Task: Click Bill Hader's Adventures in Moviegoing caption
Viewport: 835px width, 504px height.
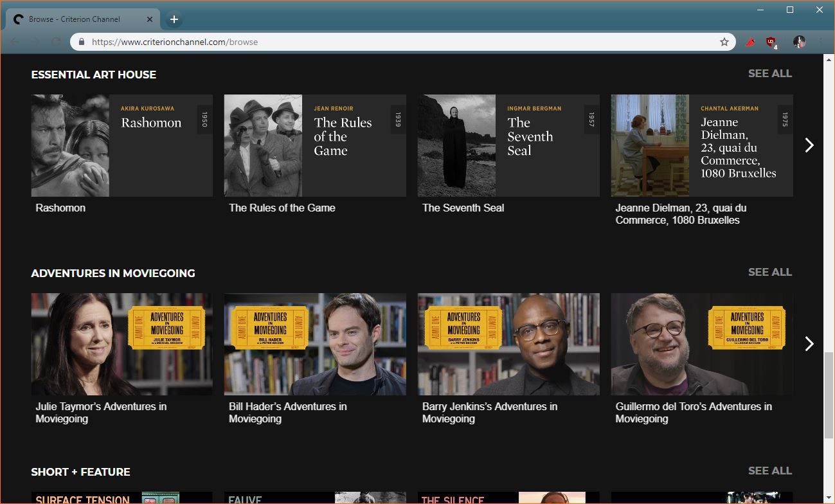Action: pyautogui.click(x=288, y=413)
